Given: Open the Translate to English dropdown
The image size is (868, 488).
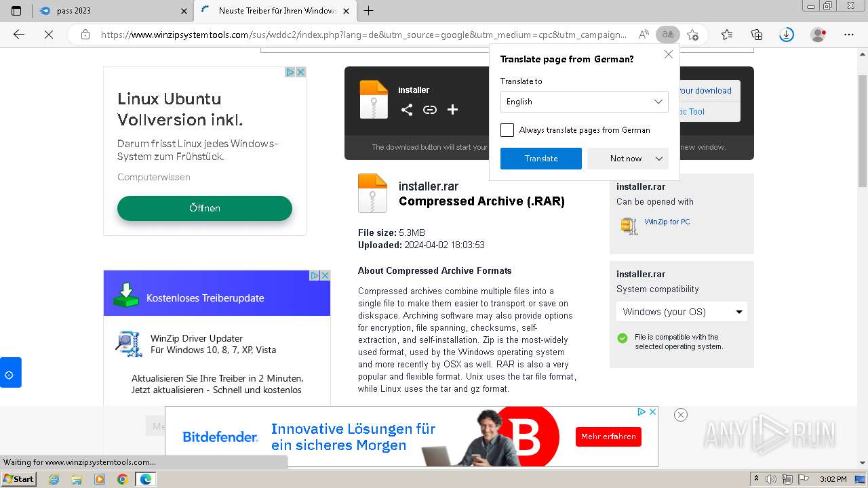Looking at the screenshot, I should pos(585,102).
